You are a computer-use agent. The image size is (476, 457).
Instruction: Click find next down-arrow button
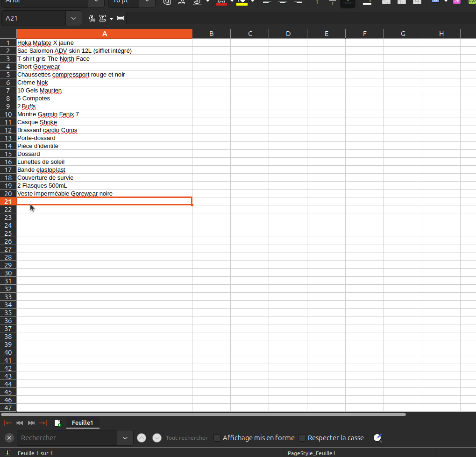tap(157, 438)
